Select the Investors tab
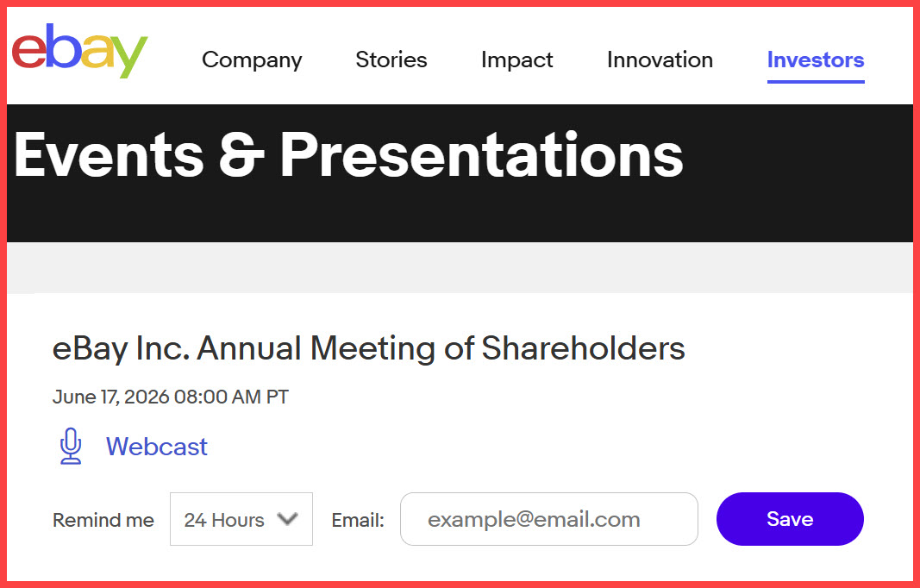Screen dimensions: 920x588 pyautogui.click(x=816, y=59)
